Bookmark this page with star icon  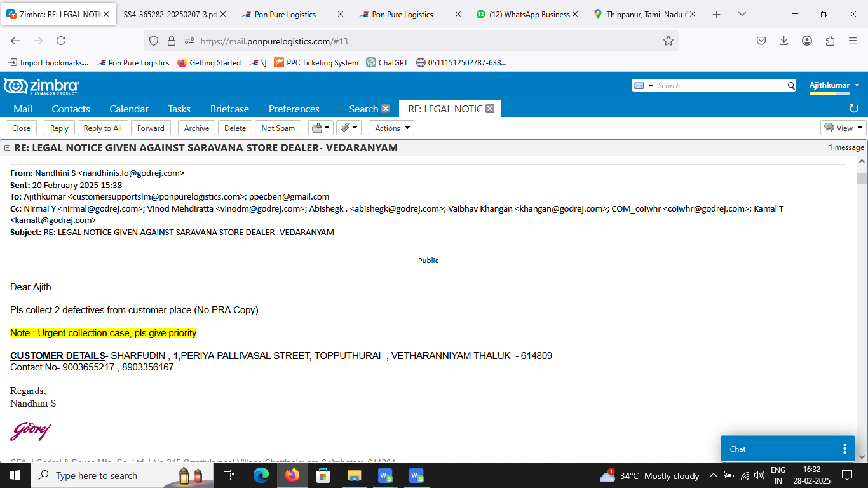click(x=668, y=41)
